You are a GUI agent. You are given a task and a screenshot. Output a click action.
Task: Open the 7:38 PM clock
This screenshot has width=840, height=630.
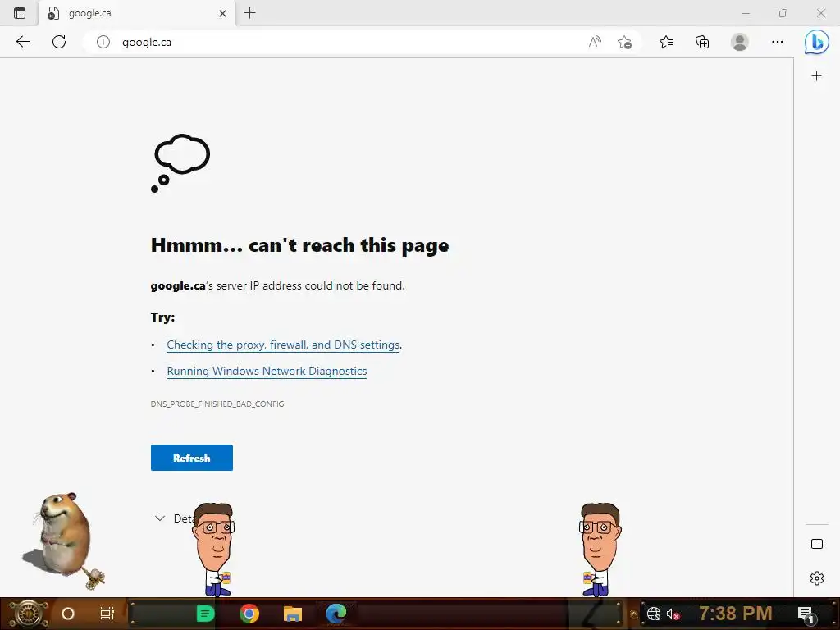tap(736, 614)
